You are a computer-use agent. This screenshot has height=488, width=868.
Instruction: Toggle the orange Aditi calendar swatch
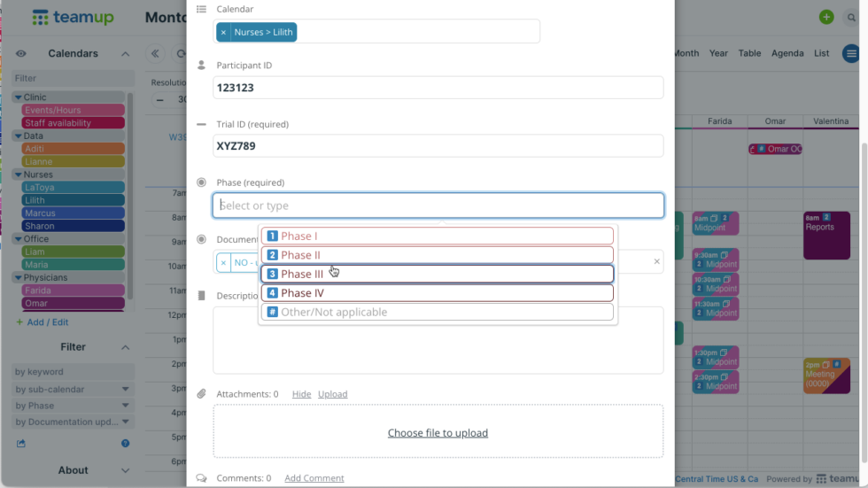click(x=73, y=149)
